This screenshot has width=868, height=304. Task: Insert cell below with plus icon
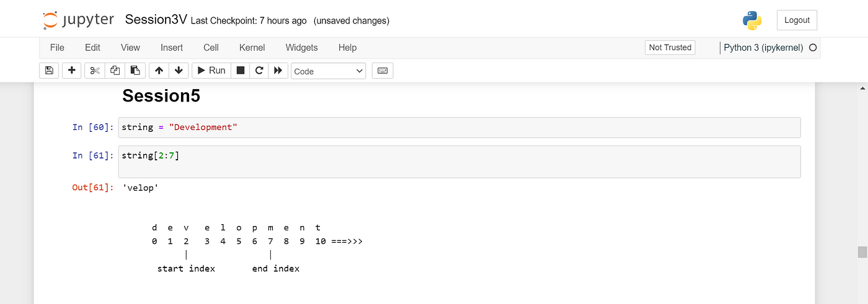pyautogui.click(x=71, y=71)
